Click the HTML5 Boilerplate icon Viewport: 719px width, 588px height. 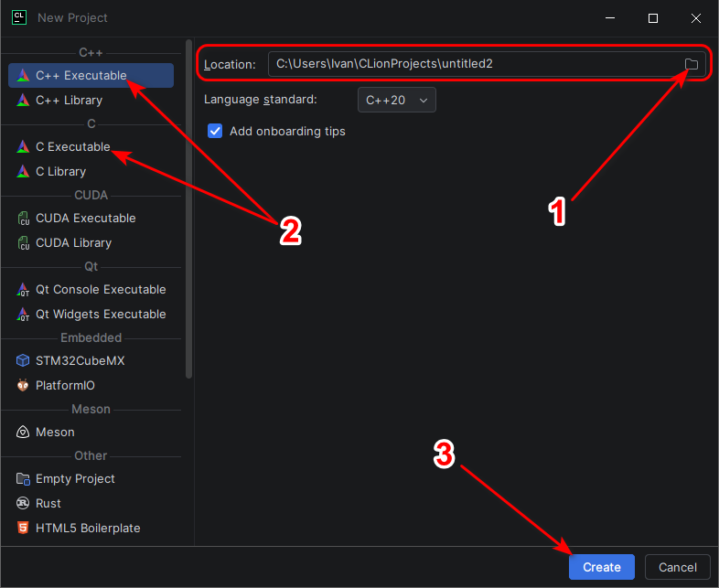[x=23, y=528]
